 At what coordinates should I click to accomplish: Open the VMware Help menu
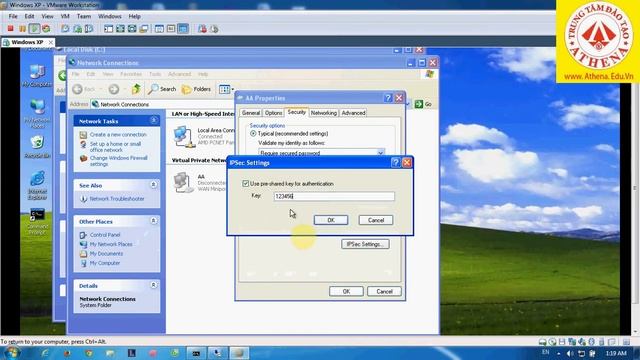pos(134,16)
